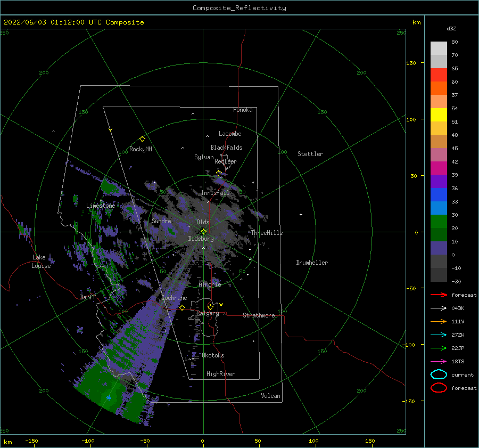The width and height of the screenshot is (479, 448).
Task: Click the Strathmore label
Action: [x=259, y=315]
